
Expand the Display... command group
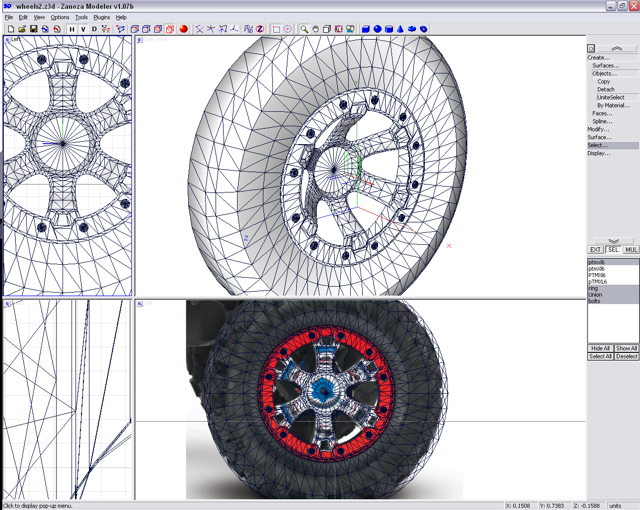click(599, 153)
